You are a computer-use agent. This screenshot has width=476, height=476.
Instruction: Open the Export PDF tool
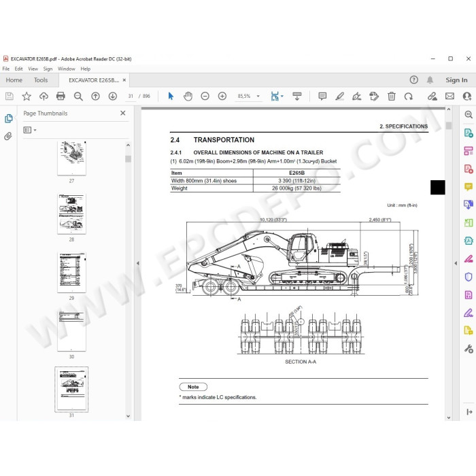(x=469, y=133)
